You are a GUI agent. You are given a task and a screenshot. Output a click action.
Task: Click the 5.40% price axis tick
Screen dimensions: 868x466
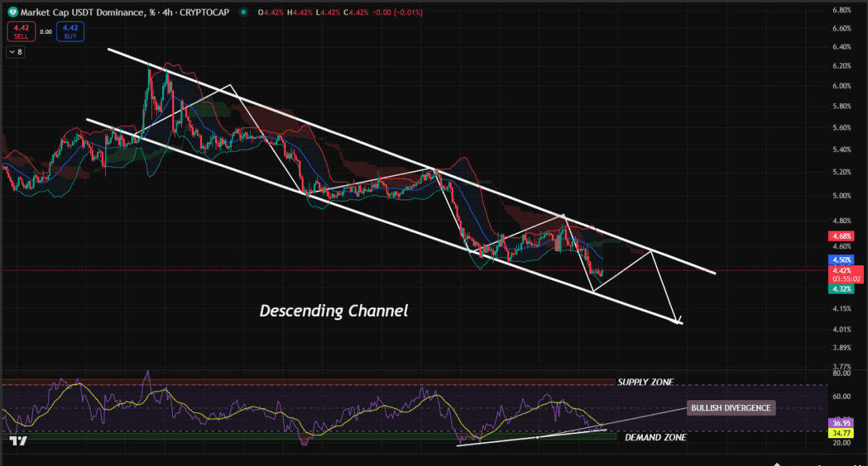(841, 150)
